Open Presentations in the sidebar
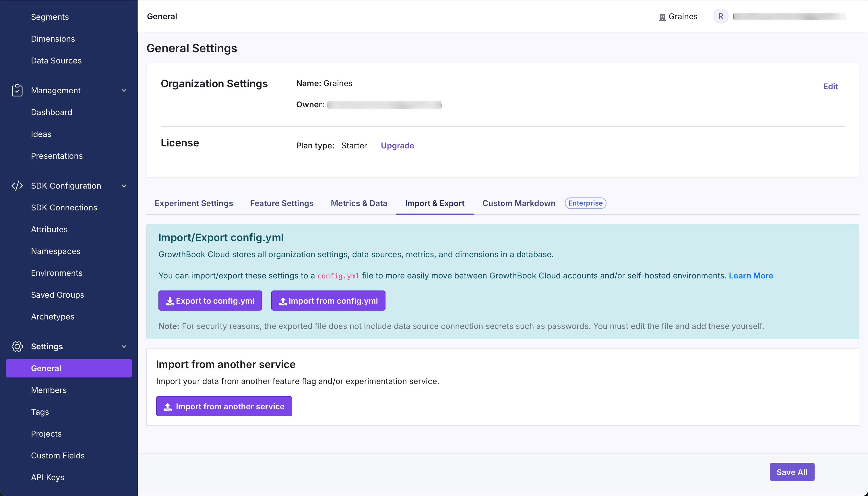This screenshot has height=496, width=868. pyautogui.click(x=57, y=156)
